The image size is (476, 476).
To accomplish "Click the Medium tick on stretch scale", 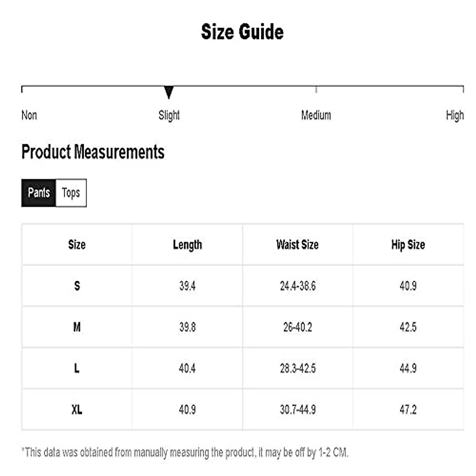I will point(316,89).
